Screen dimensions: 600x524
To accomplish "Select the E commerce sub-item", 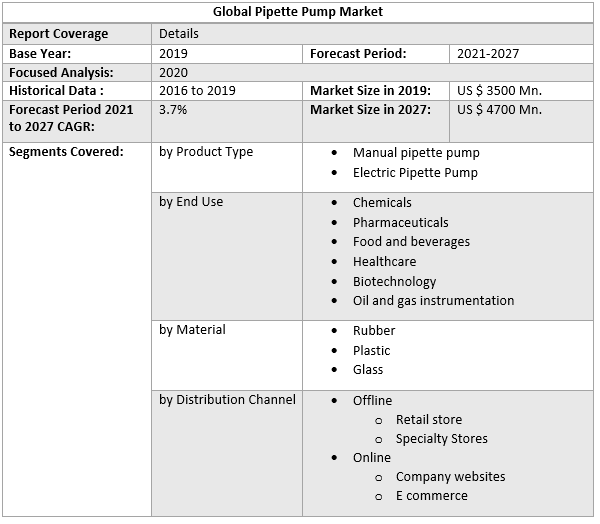I will click(x=431, y=496).
